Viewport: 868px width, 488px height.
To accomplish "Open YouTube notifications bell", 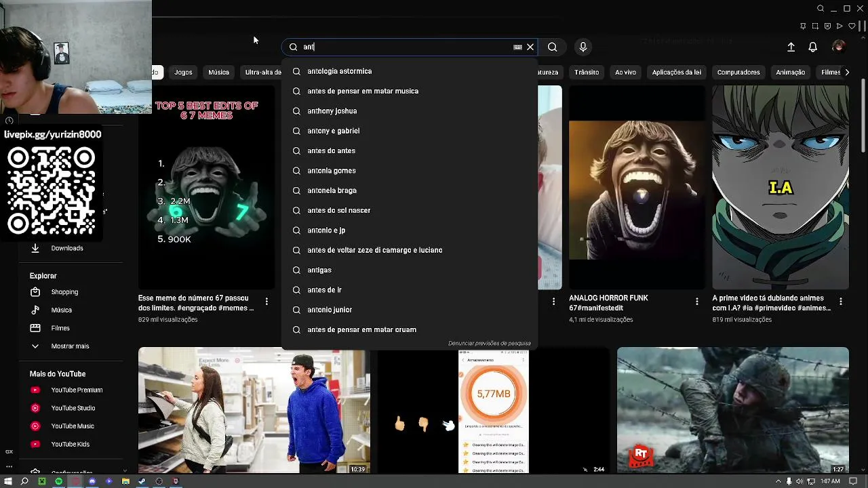I will pos(812,47).
